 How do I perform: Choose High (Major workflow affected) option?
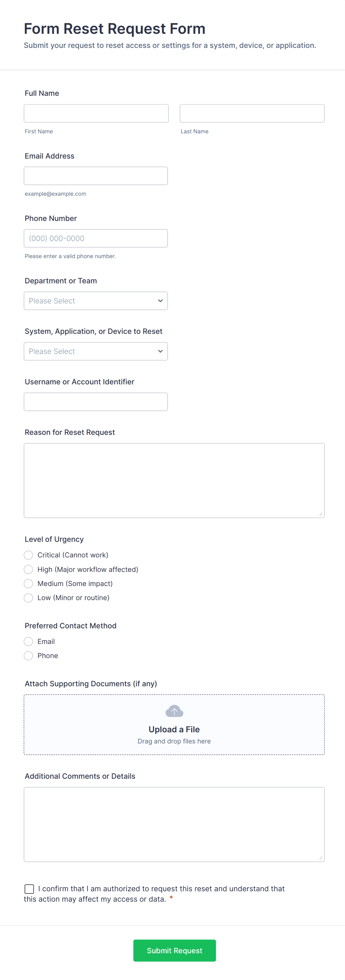click(29, 570)
